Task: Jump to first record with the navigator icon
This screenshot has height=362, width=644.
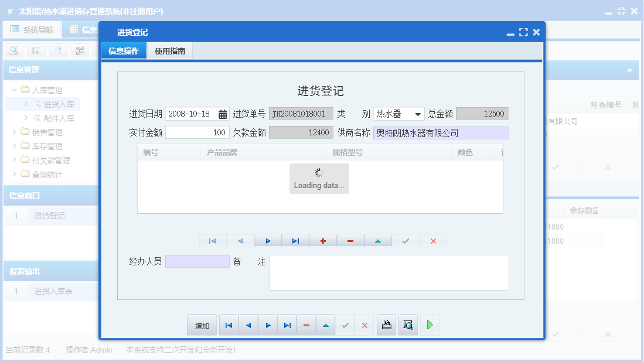Action: point(213,240)
